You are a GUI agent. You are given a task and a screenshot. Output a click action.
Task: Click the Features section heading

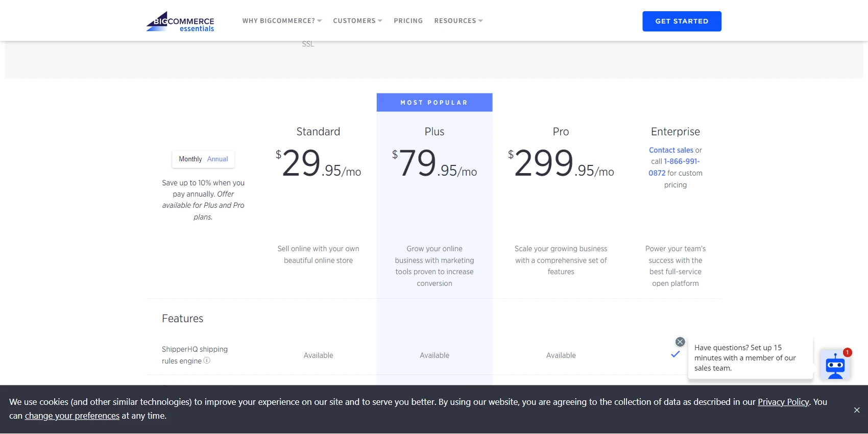click(x=182, y=319)
